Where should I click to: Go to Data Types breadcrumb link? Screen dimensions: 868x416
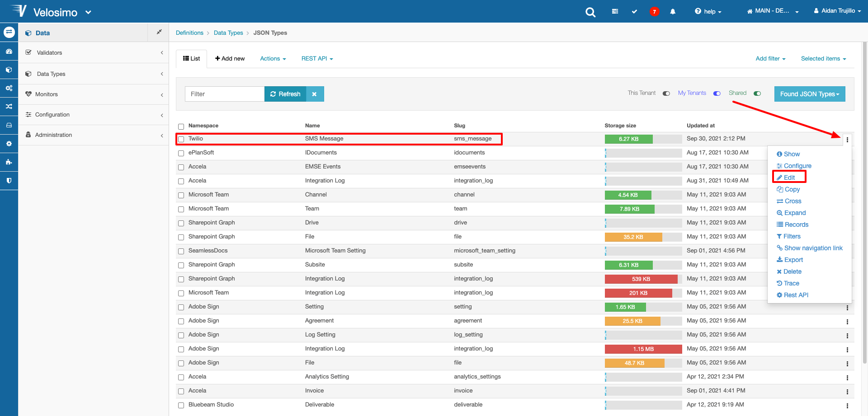[228, 33]
